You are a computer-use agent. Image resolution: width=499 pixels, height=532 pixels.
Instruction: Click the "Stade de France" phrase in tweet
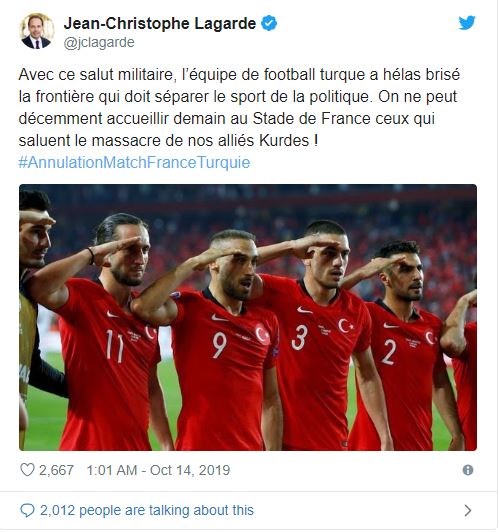tap(311, 119)
